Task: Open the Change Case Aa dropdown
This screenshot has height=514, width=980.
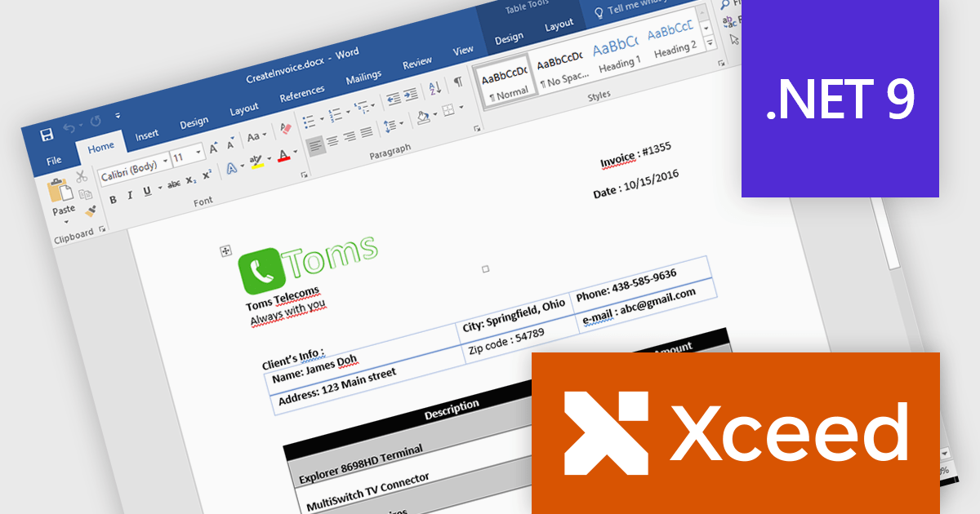Action: click(x=256, y=135)
